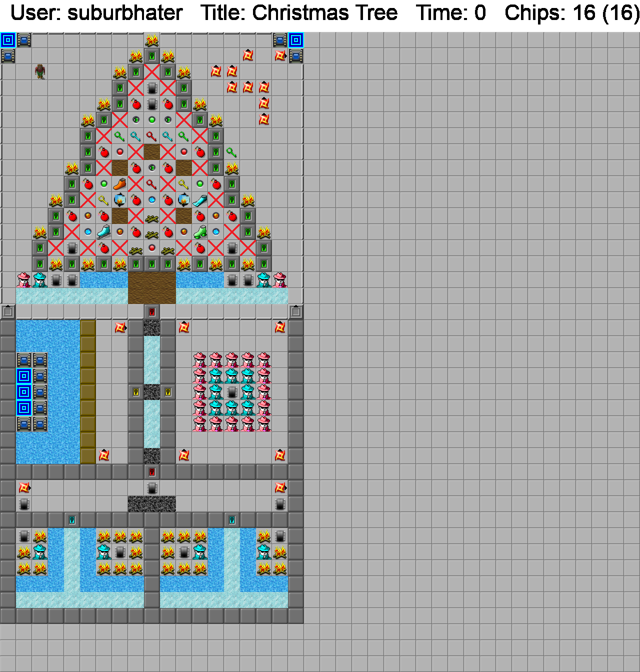
Task: Click the large brown dirt tree trunk
Action: coord(152,288)
